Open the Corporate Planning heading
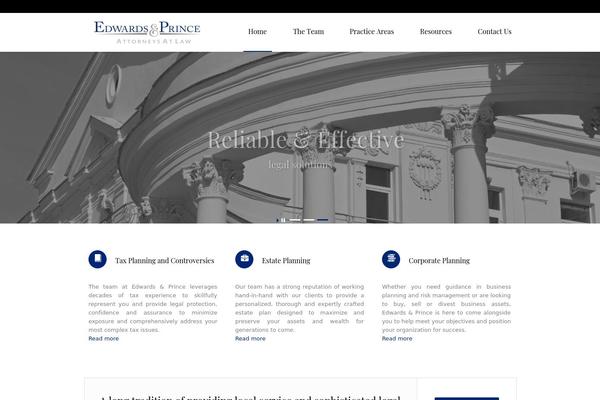The width and height of the screenshot is (600, 400). click(x=439, y=260)
